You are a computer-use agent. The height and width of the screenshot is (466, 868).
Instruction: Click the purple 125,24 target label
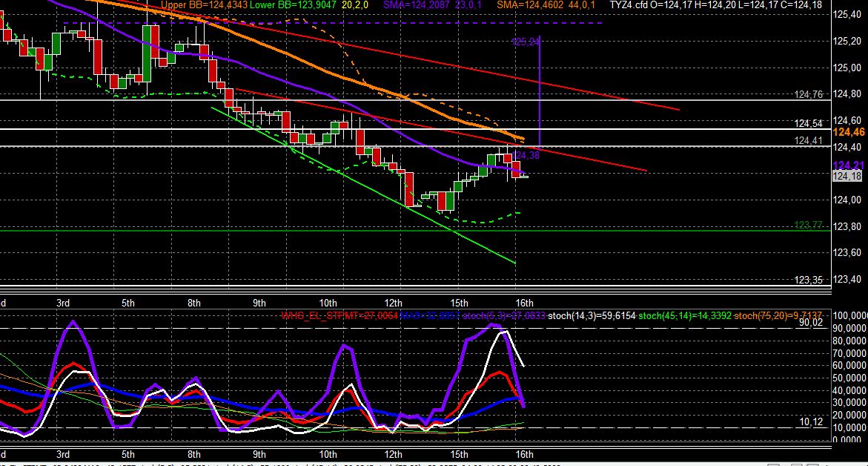click(526, 42)
